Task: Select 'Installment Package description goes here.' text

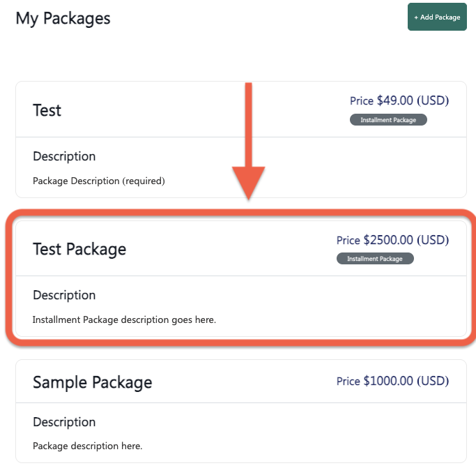Action: pyautogui.click(x=124, y=319)
